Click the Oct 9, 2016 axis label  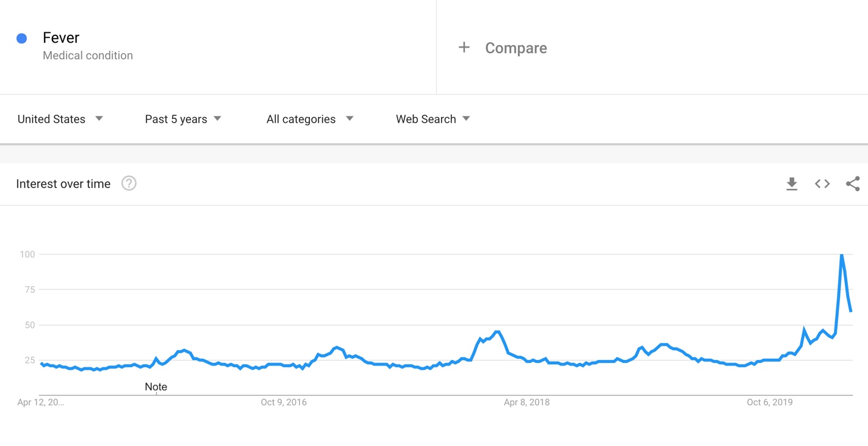click(x=284, y=402)
